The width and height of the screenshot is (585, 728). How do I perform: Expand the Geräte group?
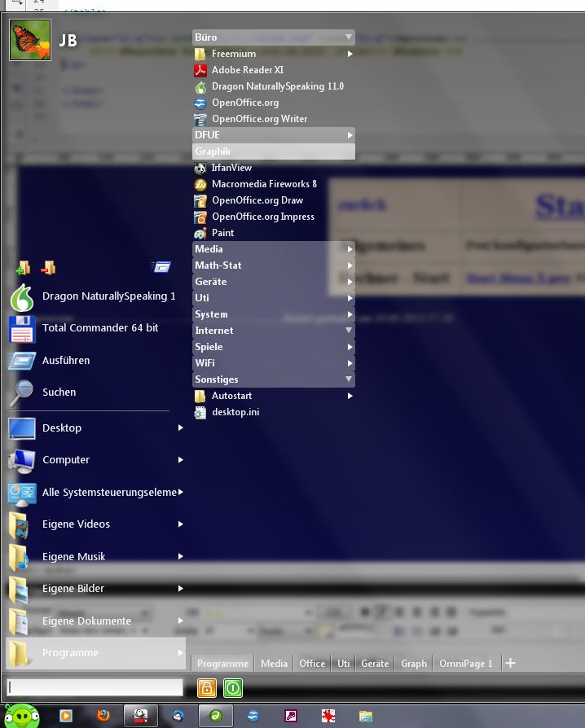tap(274, 282)
